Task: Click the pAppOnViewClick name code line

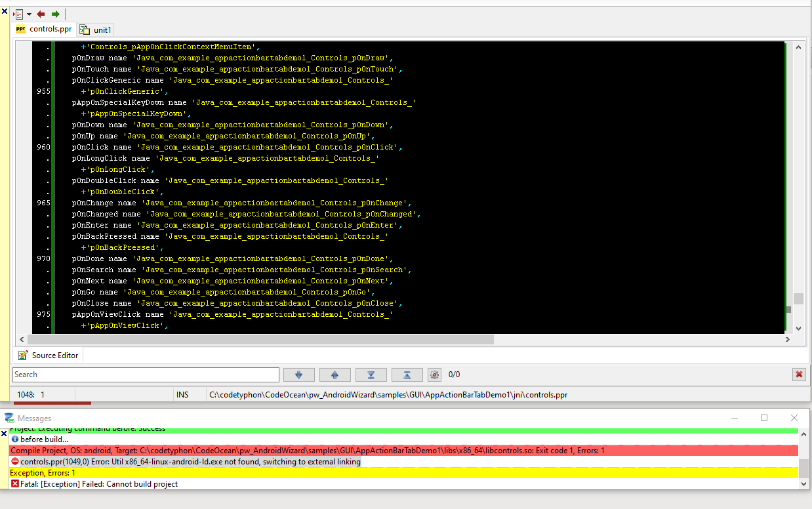Action: (232, 314)
